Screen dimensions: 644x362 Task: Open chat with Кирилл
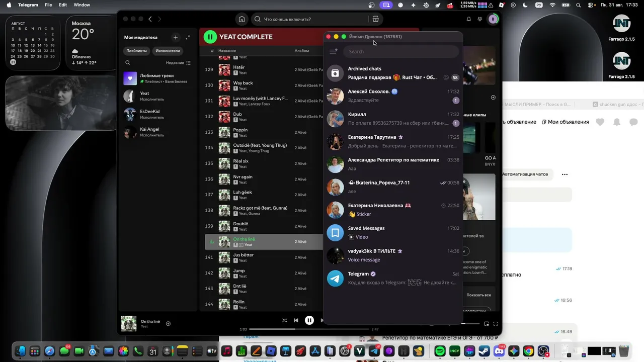click(393, 119)
